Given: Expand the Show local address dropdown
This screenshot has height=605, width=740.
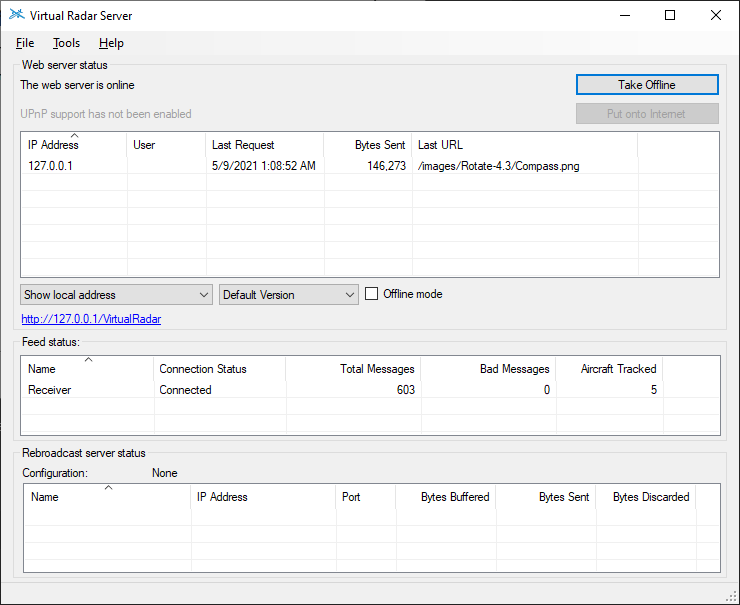Looking at the screenshot, I should pos(117,295).
